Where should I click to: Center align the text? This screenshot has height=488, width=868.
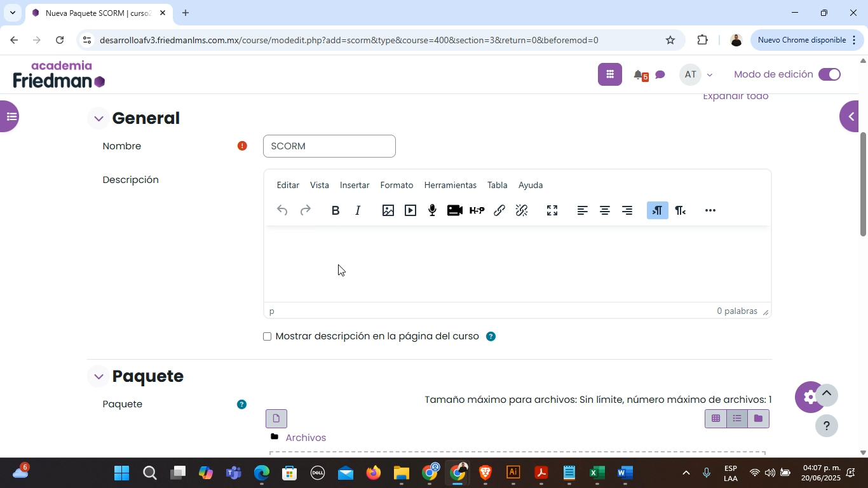(x=605, y=210)
